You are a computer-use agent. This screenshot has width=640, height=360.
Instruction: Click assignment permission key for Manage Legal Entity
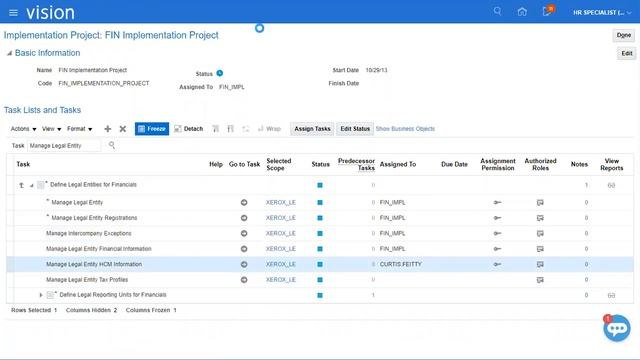pyautogui.click(x=497, y=202)
